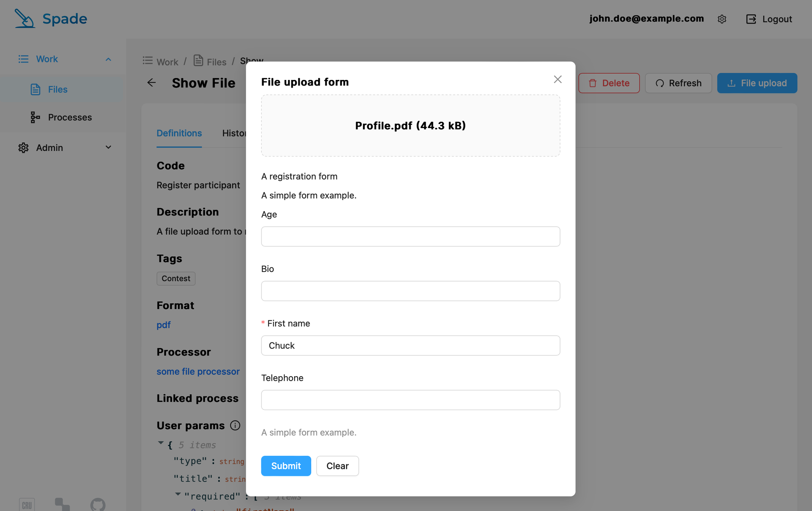Open the GitHub icon in sidebar footer
812x511 pixels.
point(98,504)
